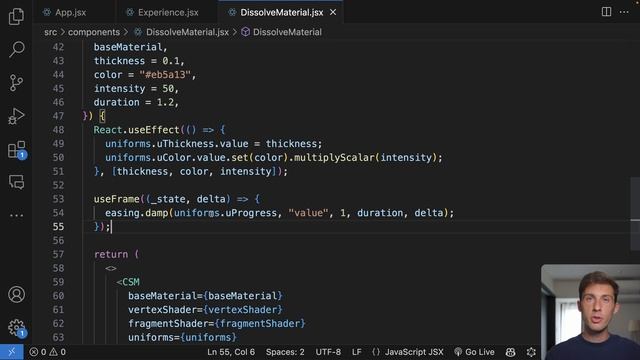Change end of line sequence LF

click(357, 352)
